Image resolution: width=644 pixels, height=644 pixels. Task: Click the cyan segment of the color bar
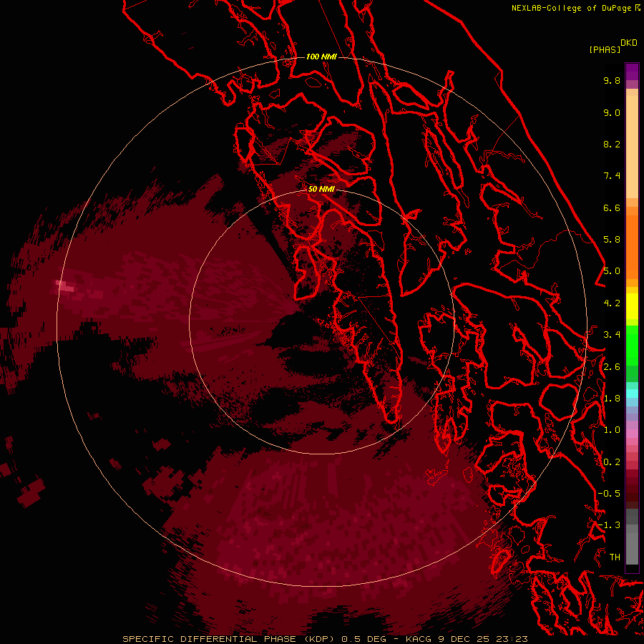point(632,393)
